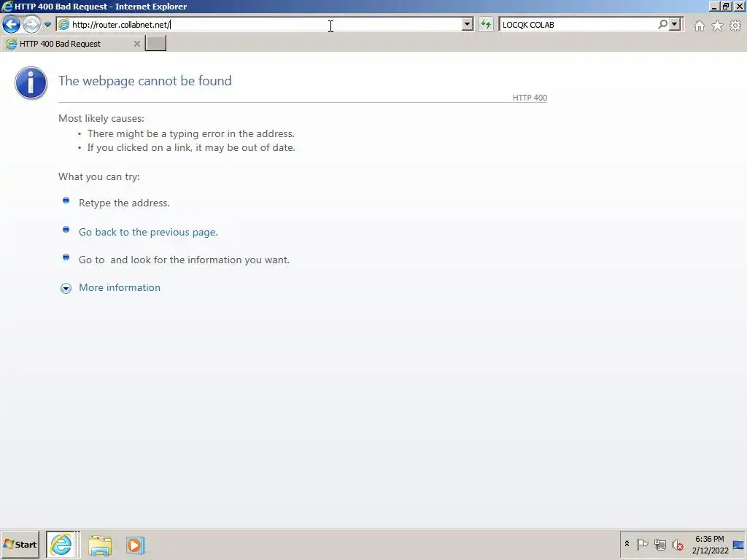Click the 'it may be out of date' line

coord(192,147)
